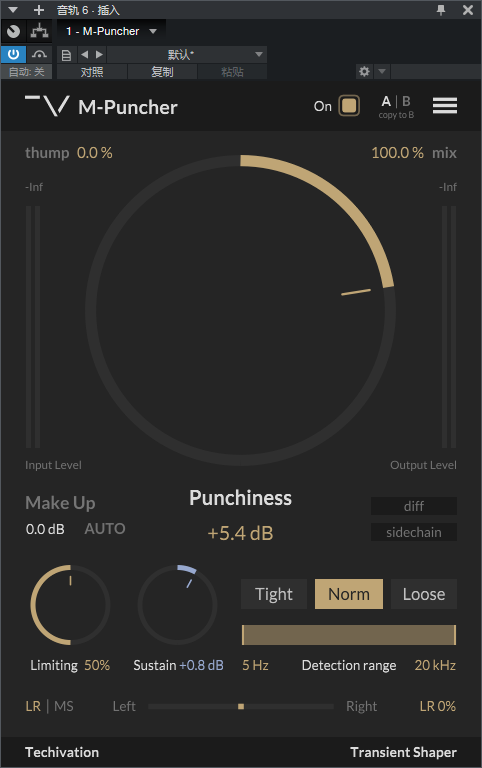Open the gear settings icon
This screenshot has height=768, width=482.
pyautogui.click(x=364, y=72)
